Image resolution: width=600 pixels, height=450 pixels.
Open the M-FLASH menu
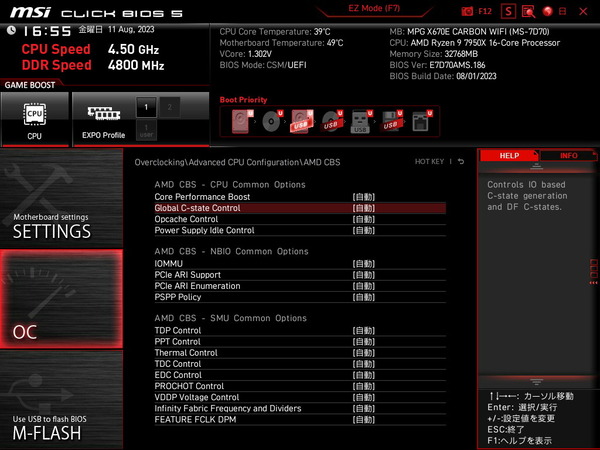point(61,400)
